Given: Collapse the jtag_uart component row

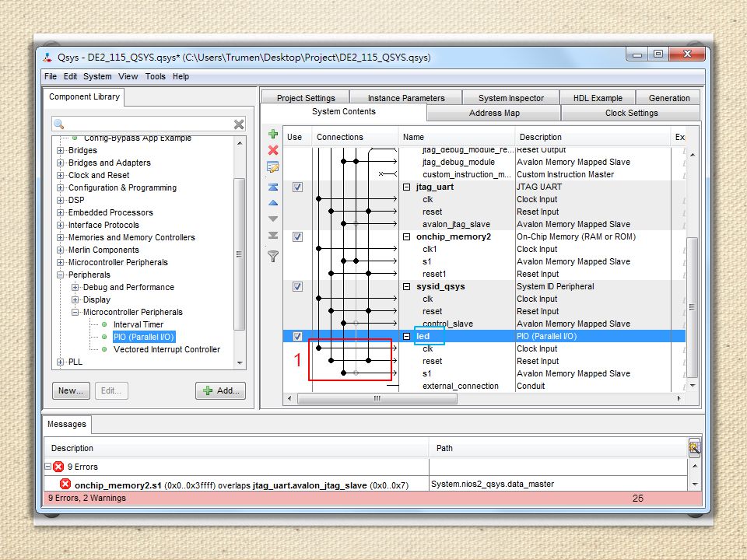Looking at the screenshot, I should pos(406,187).
